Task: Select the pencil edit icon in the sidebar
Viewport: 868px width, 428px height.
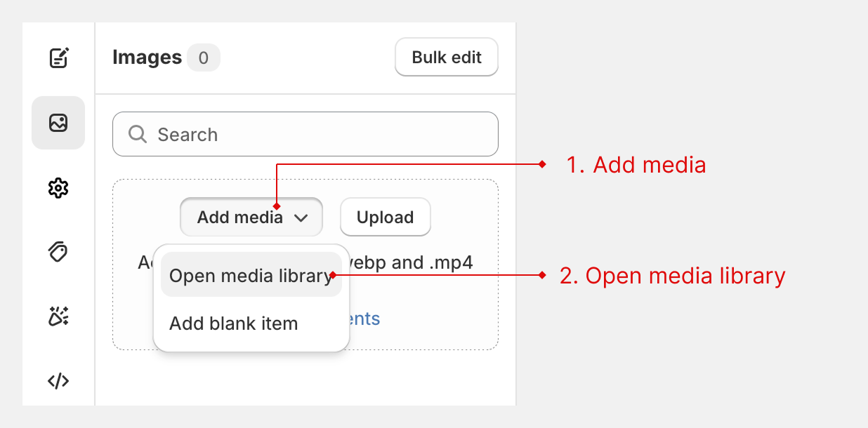Action: [x=58, y=58]
